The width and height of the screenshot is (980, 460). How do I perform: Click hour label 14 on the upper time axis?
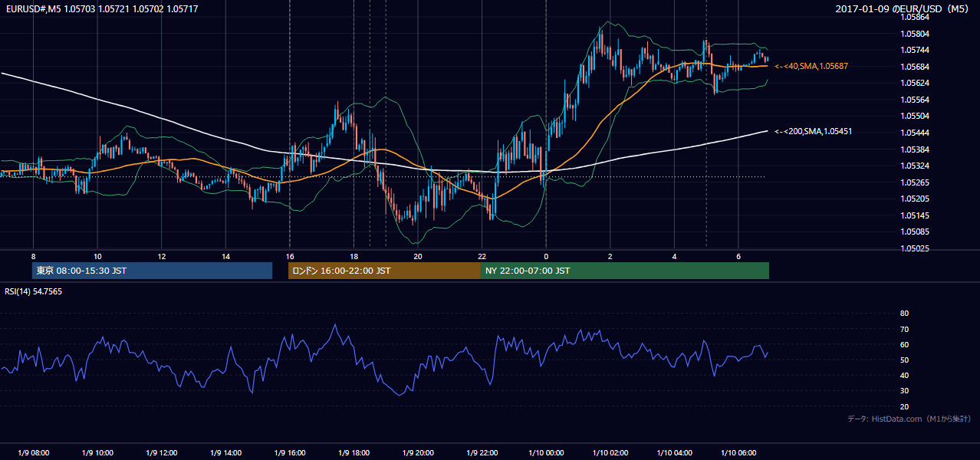click(225, 256)
